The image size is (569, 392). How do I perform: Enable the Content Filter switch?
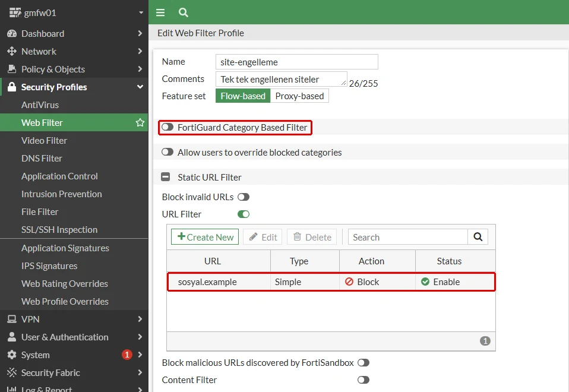tap(363, 380)
